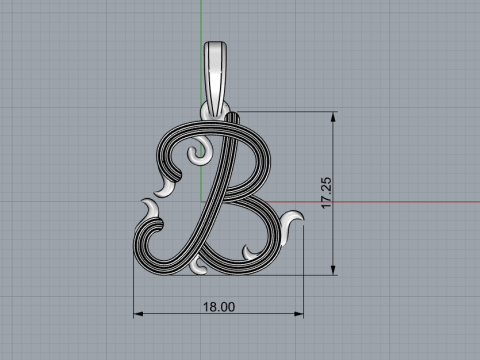This screenshot has width=480, height=360.
Task: Click the pendant bail loop at top
Action: (215, 79)
